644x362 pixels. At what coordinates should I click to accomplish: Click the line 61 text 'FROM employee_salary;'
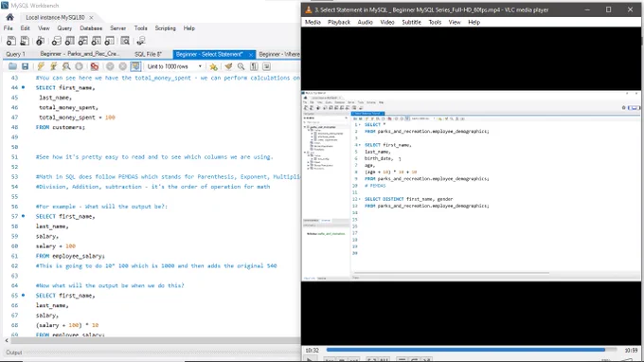(70, 256)
